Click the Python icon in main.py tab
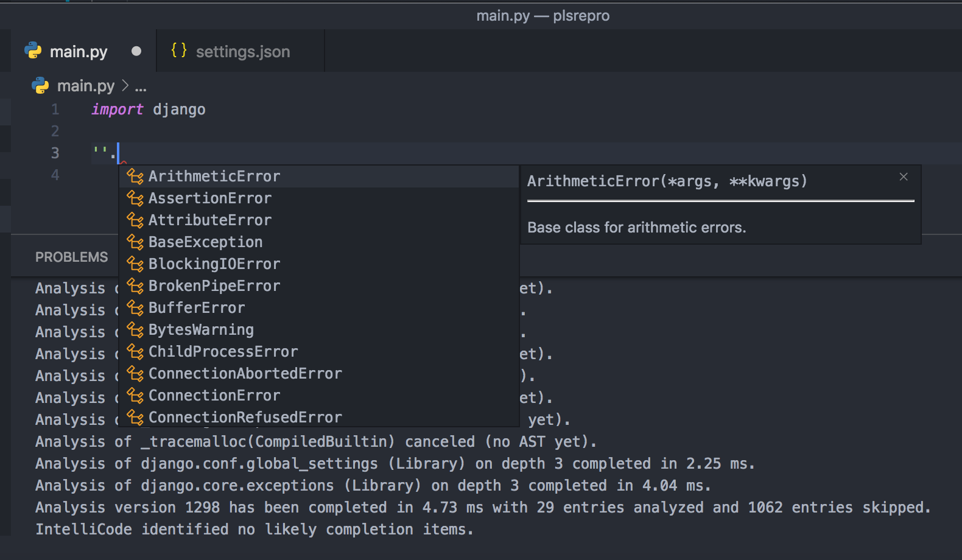The image size is (962, 560). tap(33, 51)
